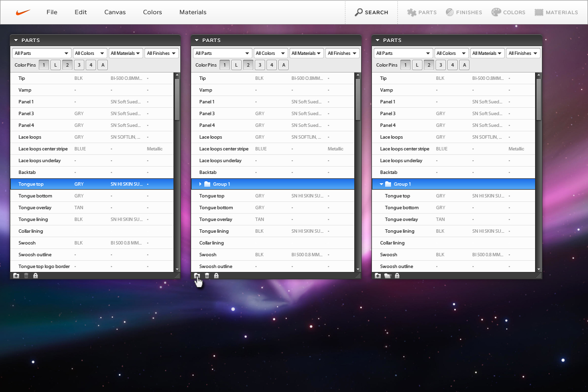Click the lock icon in left Parts panel
The image size is (588, 392).
35,276
